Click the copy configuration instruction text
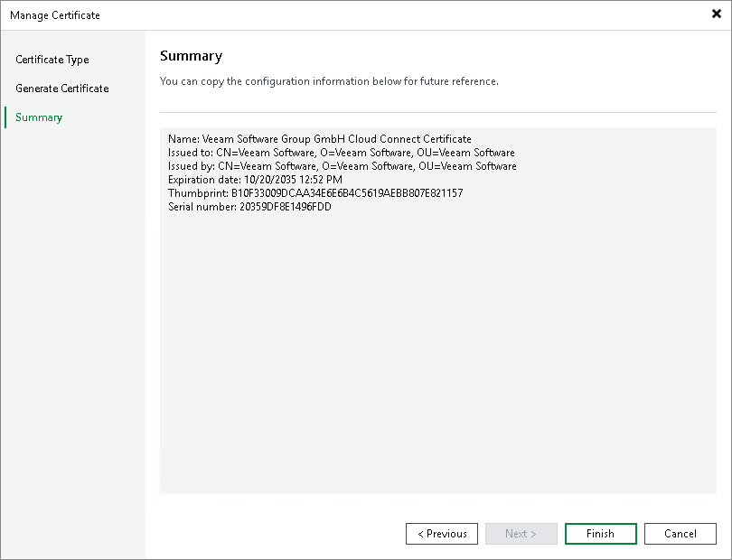This screenshot has width=732, height=560. [328, 81]
